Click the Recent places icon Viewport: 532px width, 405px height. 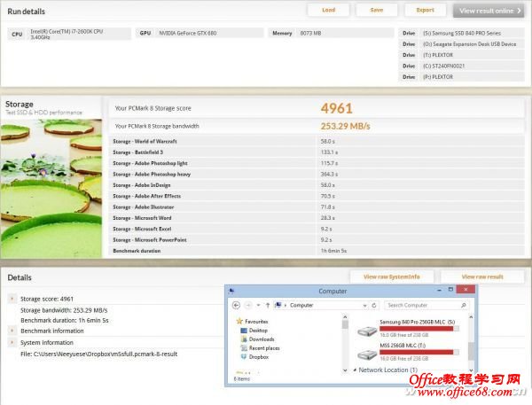tap(244, 347)
